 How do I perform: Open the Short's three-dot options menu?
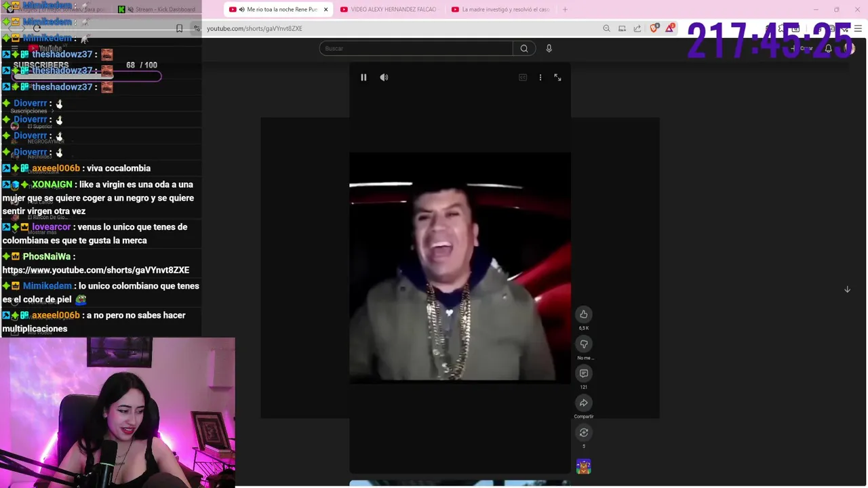click(540, 77)
